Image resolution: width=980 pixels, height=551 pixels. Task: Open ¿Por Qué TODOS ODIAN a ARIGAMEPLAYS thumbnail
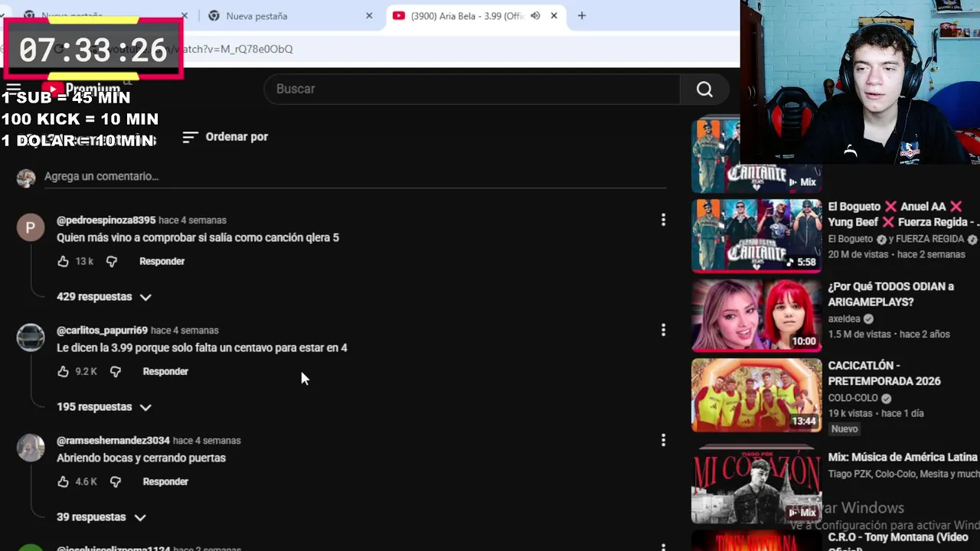(756, 315)
